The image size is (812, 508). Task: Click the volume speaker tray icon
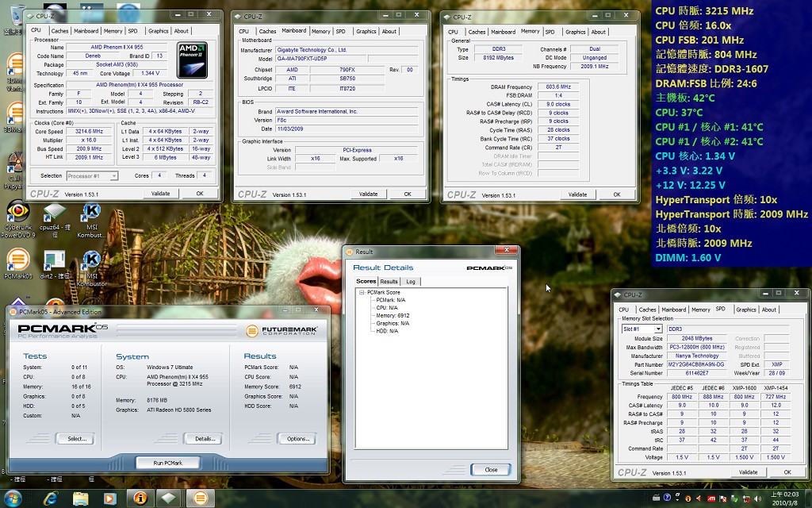(759, 498)
